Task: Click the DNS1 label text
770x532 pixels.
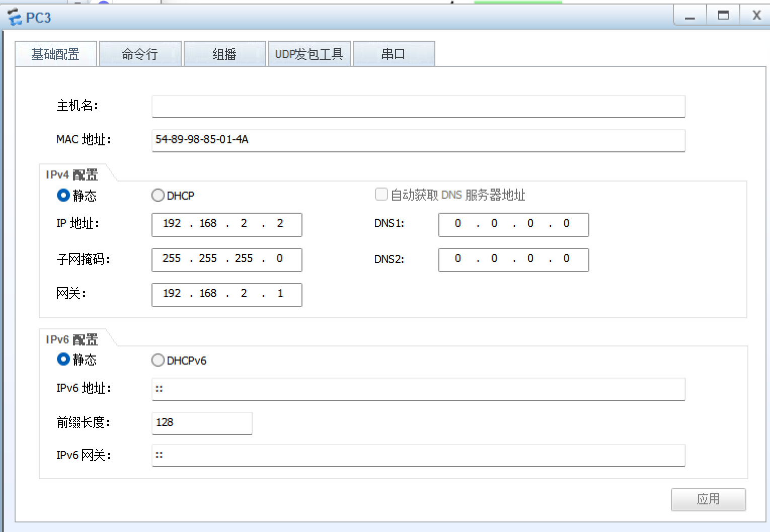Action: [389, 223]
